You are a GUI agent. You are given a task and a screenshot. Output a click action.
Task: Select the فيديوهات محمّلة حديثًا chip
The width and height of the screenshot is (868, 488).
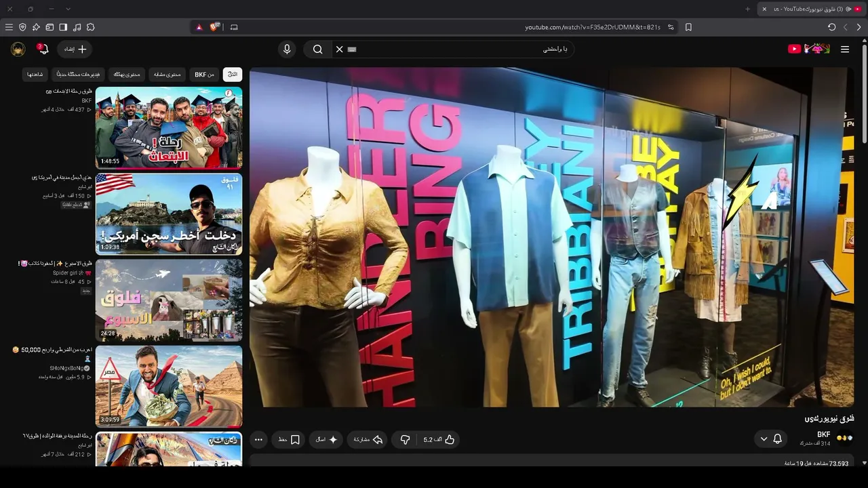tap(77, 75)
